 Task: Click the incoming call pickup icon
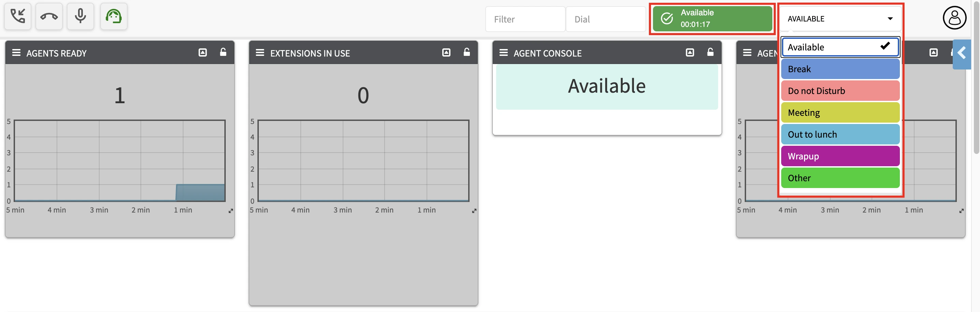17,16
